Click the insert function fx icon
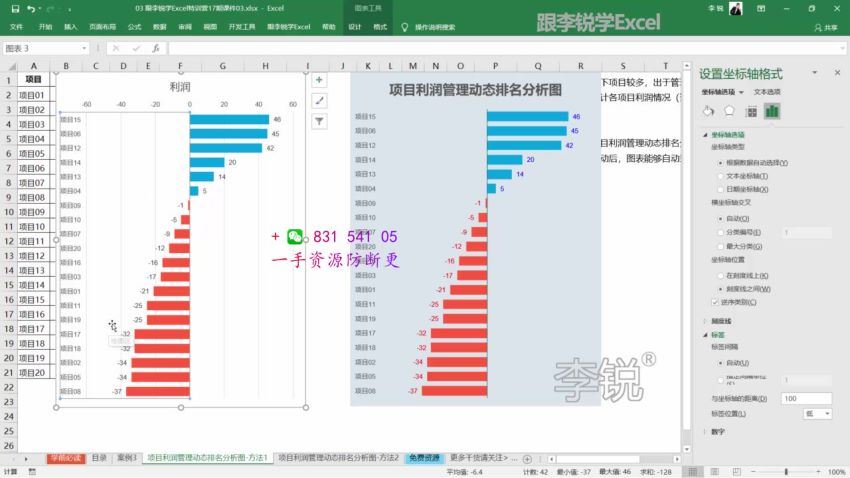 (x=156, y=48)
